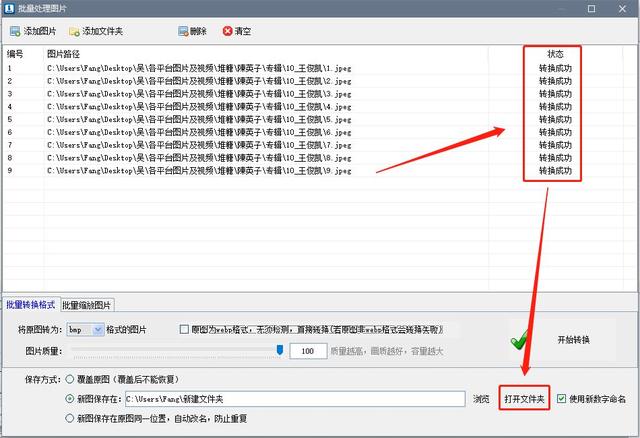The height and width of the screenshot is (438, 640).
Task: Select the 批量转换格式 tab
Action: point(31,305)
